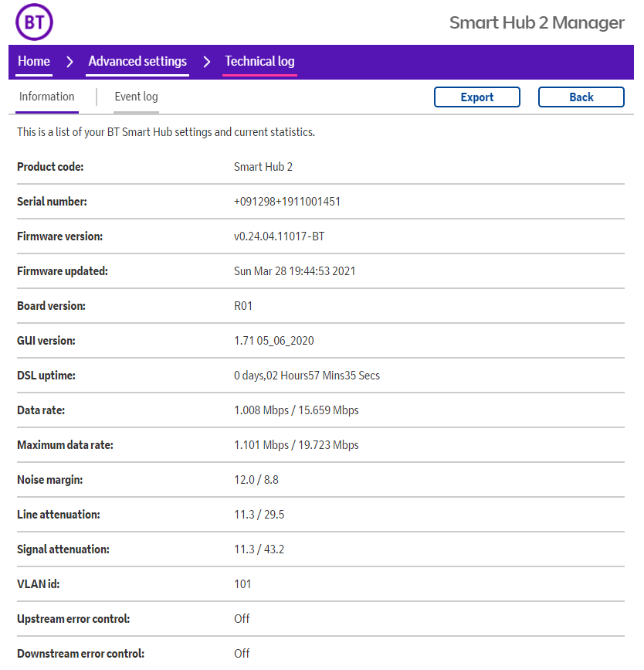Click the BT logo

34,22
